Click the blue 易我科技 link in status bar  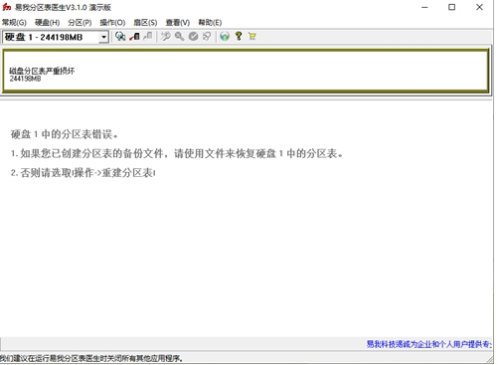(429, 344)
